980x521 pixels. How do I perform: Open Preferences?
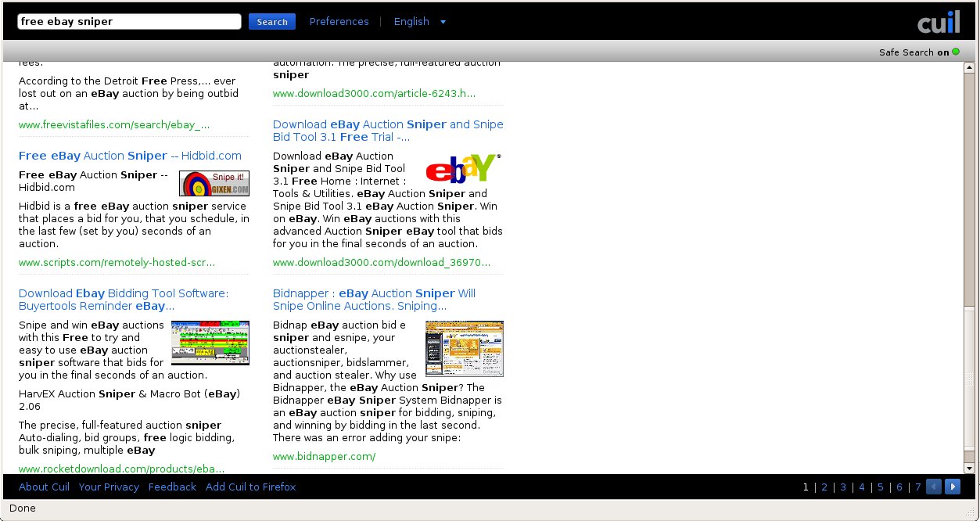339,22
